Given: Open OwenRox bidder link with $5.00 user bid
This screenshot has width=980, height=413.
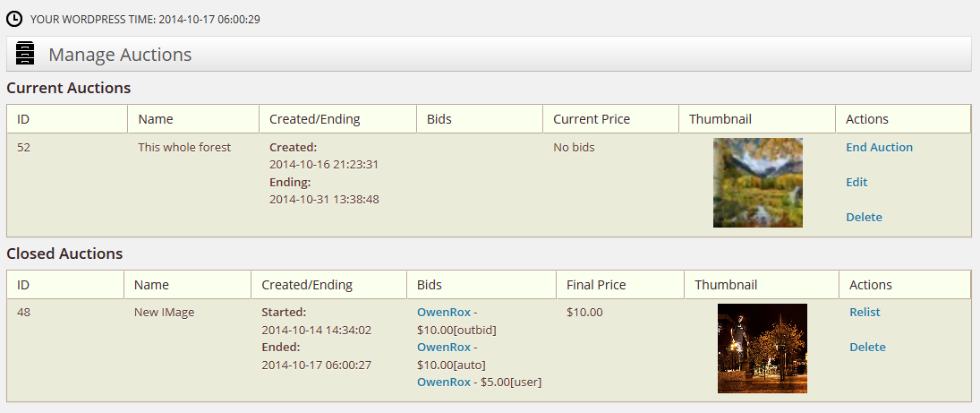Looking at the screenshot, I should [444, 382].
